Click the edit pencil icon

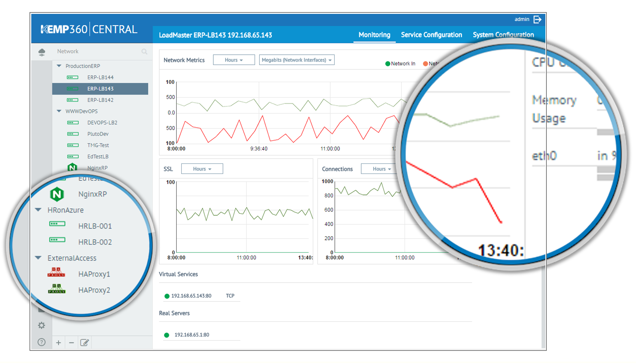pos(85,343)
